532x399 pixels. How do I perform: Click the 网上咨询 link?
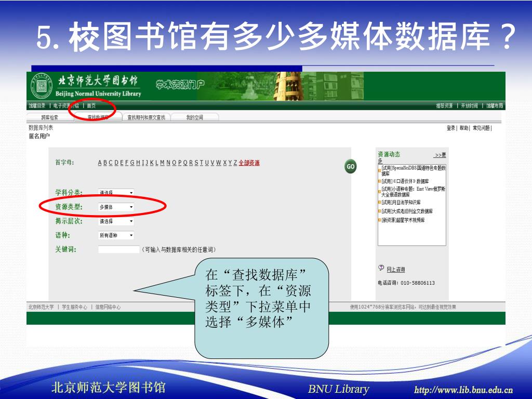(395, 270)
